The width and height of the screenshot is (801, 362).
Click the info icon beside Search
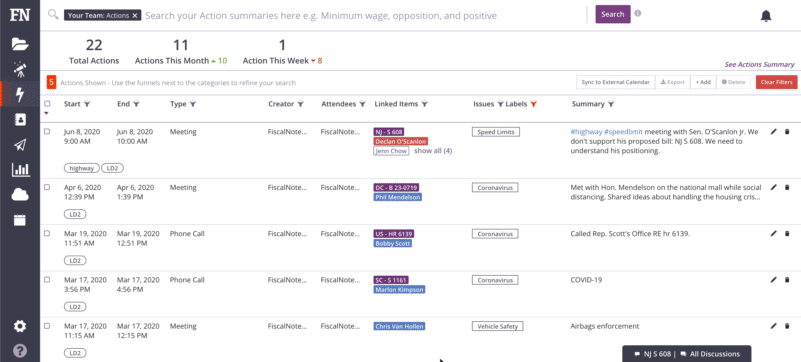click(638, 14)
